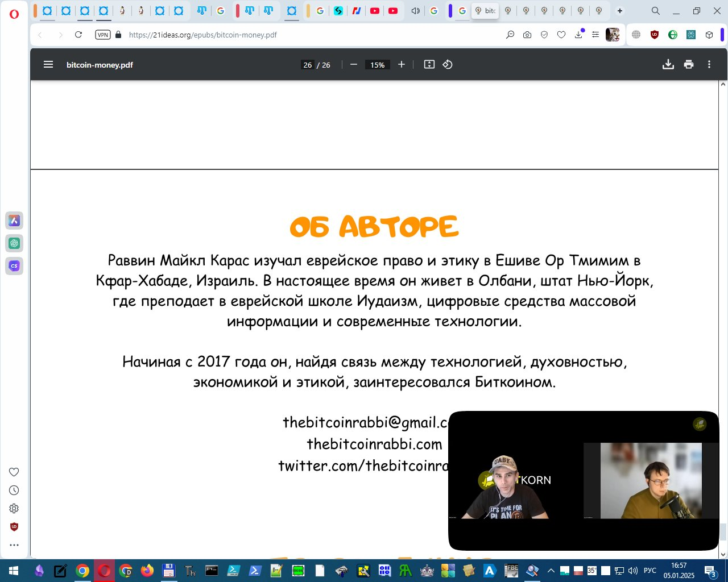Add page to bookmarks with heart icon
Image resolution: width=728 pixels, height=582 pixels.
(561, 35)
